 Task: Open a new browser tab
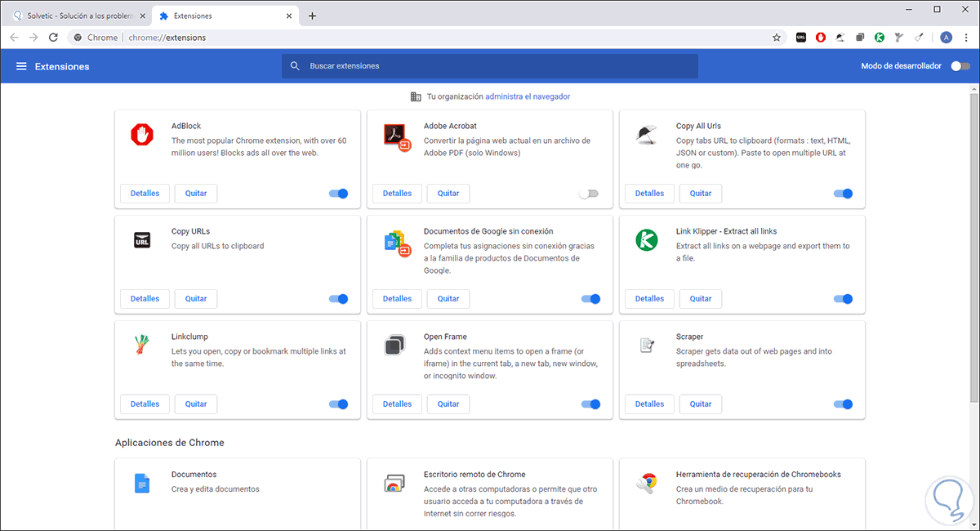[312, 16]
